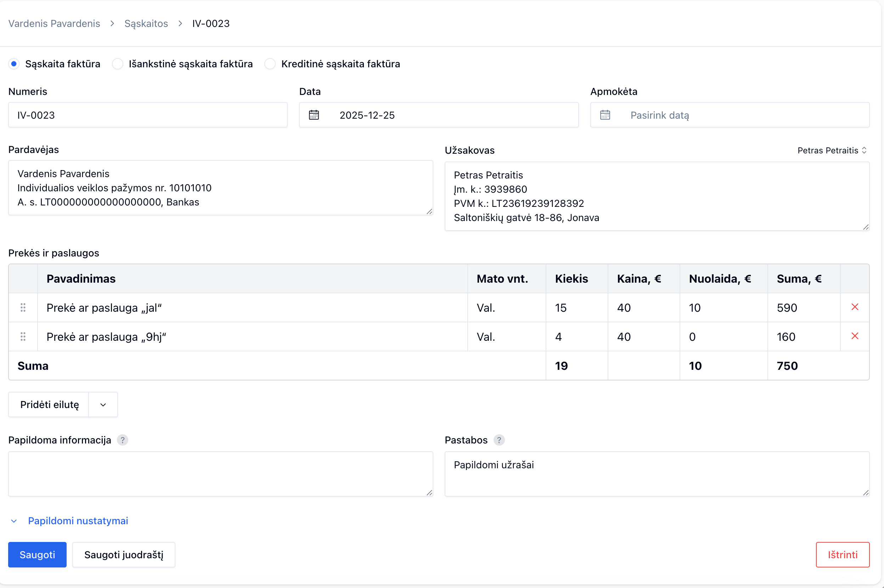Click Saugoti juodraštį button
This screenshot has height=588, width=884.
coord(123,555)
